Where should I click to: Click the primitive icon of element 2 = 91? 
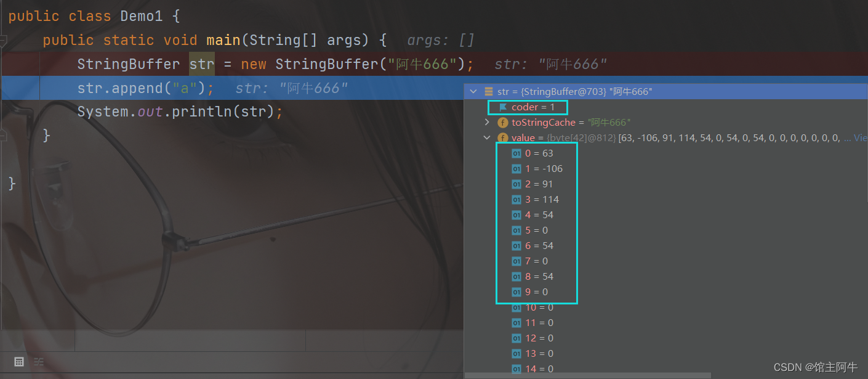(x=516, y=184)
